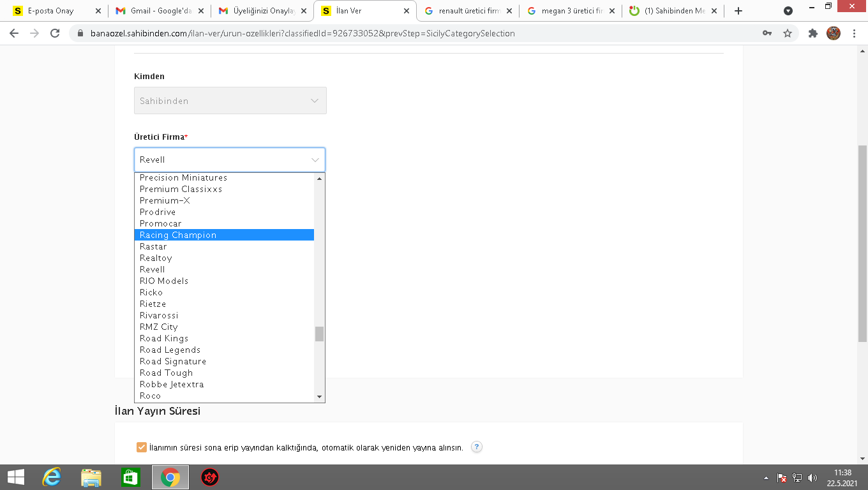
Task: Open a new browser tab
Action: pos(738,11)
